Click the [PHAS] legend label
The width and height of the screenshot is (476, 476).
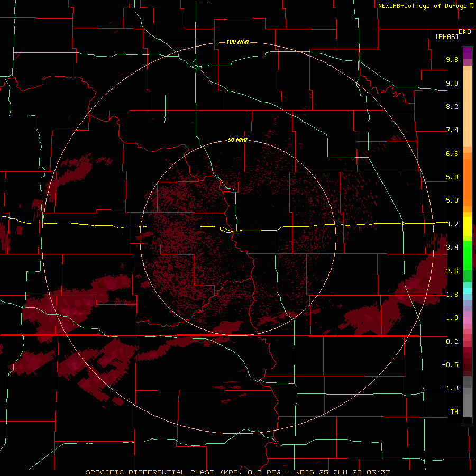click(x=447, y=36)
